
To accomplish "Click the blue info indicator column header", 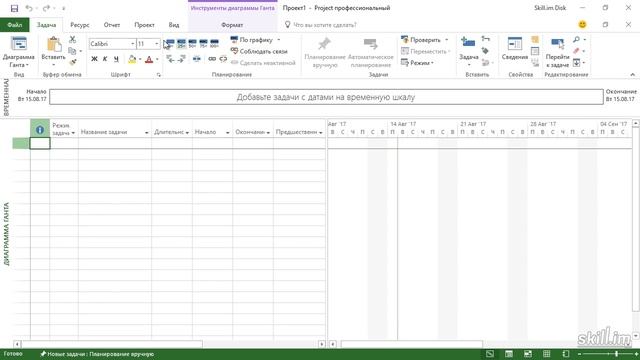I will pyautogui.click(x=40, y=129).
